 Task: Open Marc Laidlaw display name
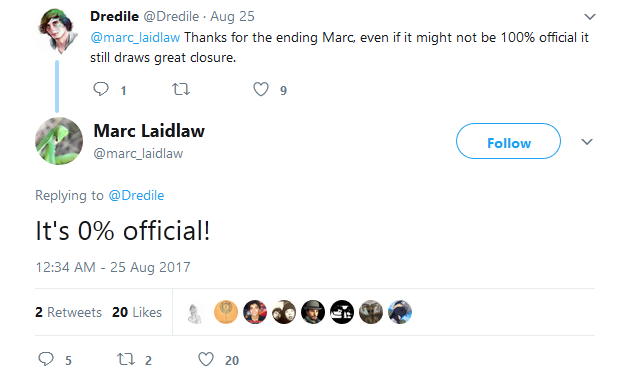[x=149, y=131]
